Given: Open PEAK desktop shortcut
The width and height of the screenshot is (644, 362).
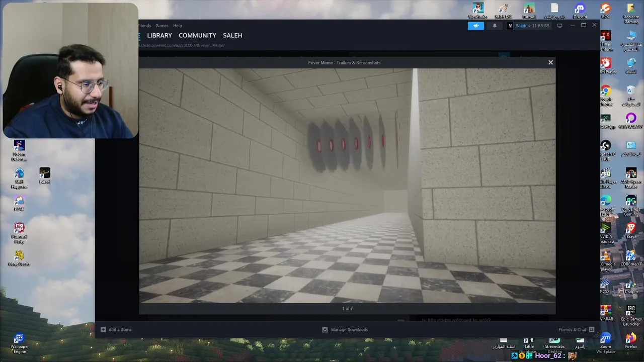Looking at the screenshot, I should point(19,203).
